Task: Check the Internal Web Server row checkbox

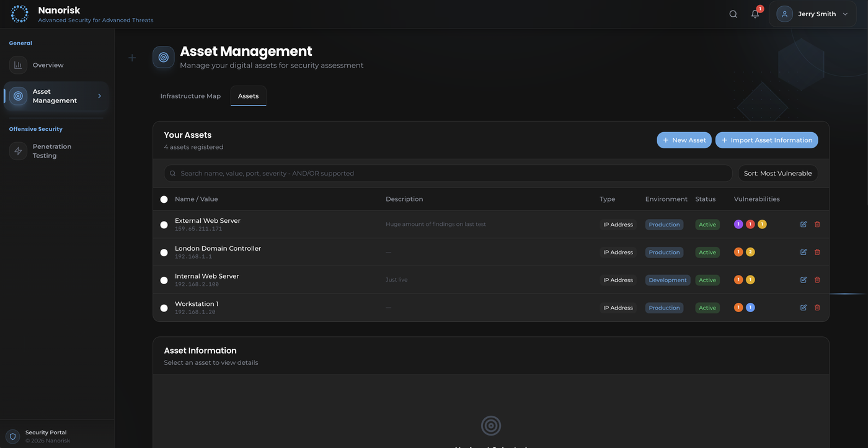Action: pos(162,279)
